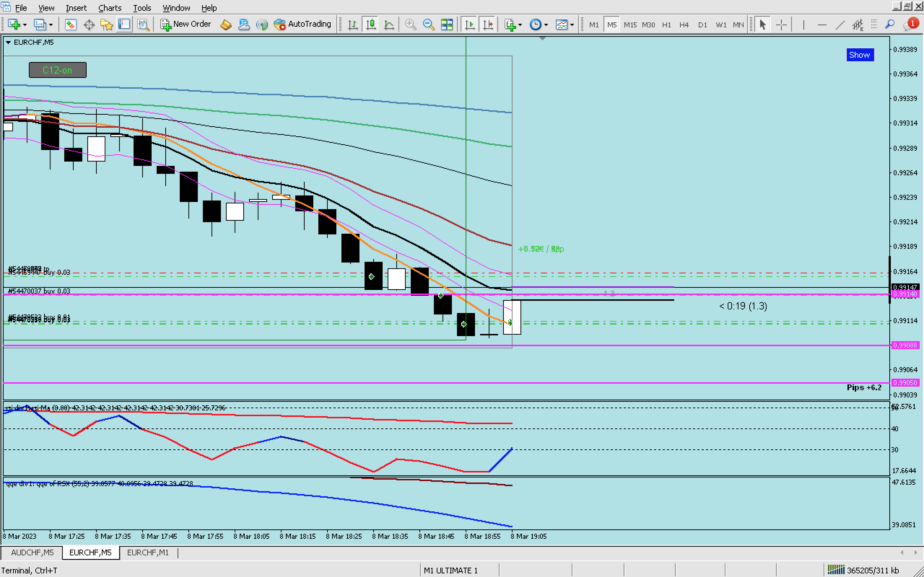Select the H1 timeframe

tap(666, 25)
